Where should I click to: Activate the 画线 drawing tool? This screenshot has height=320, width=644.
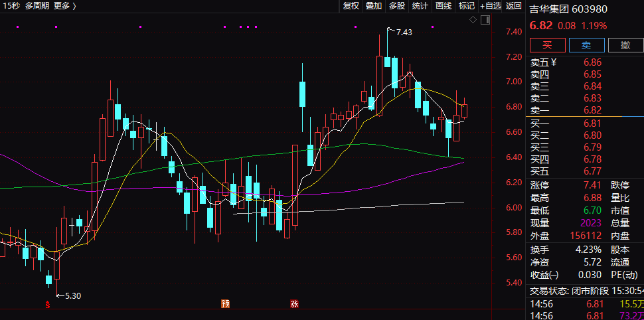coord(443,6)
